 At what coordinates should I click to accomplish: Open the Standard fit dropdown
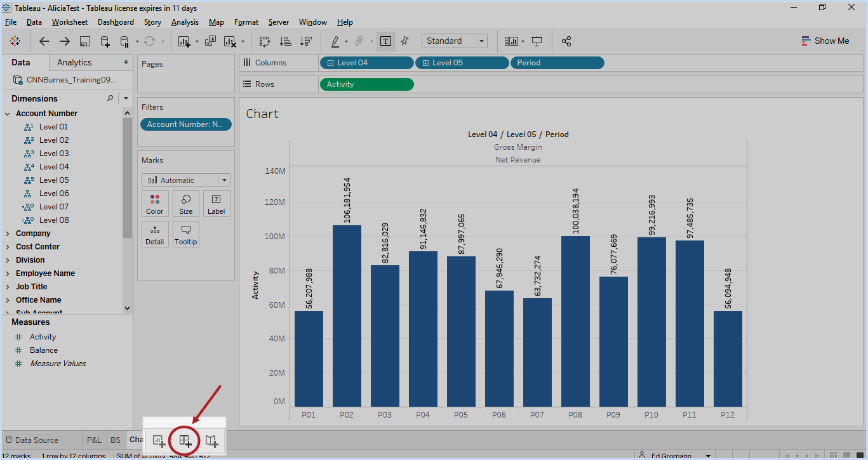(455, 41)
